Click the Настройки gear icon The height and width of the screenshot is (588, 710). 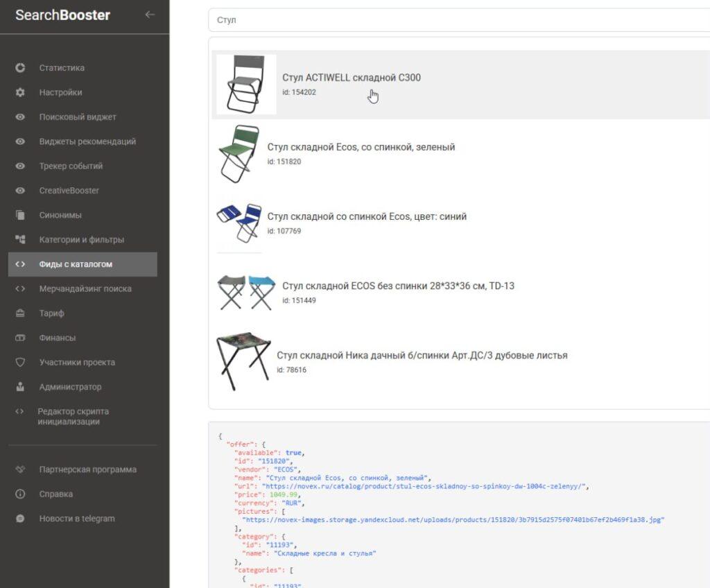pyautogui.click(x=20, y=92)
